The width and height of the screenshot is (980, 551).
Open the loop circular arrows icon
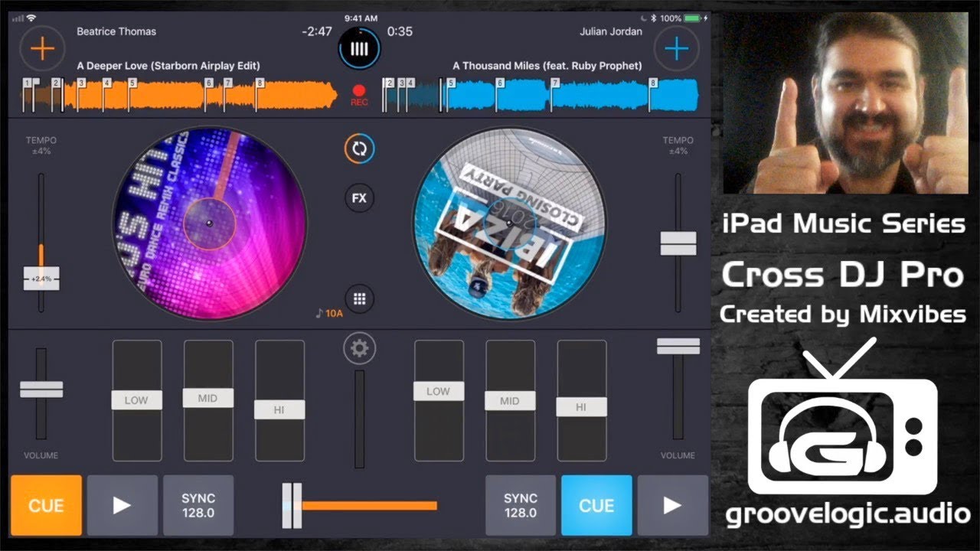[359, 148]
